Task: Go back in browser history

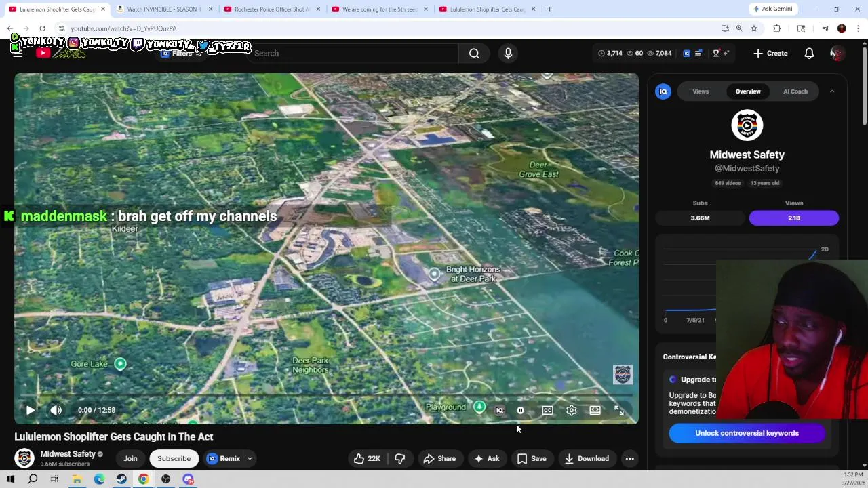Action: [x=10, y=28]
